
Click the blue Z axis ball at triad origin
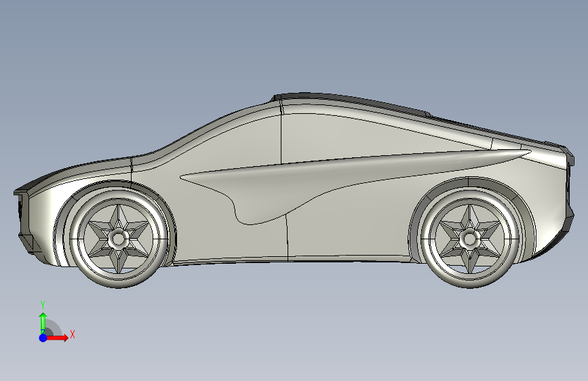click(x=43, y=338)
